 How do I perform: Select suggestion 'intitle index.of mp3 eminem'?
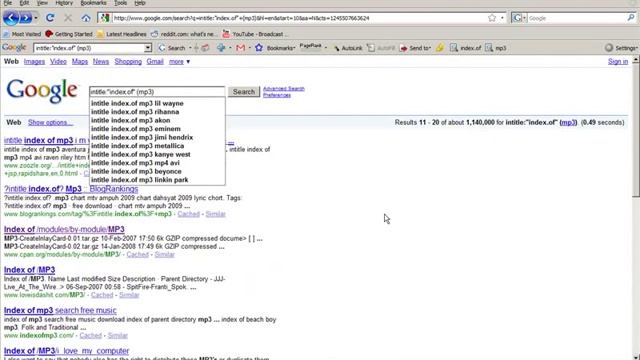[157, 129]
